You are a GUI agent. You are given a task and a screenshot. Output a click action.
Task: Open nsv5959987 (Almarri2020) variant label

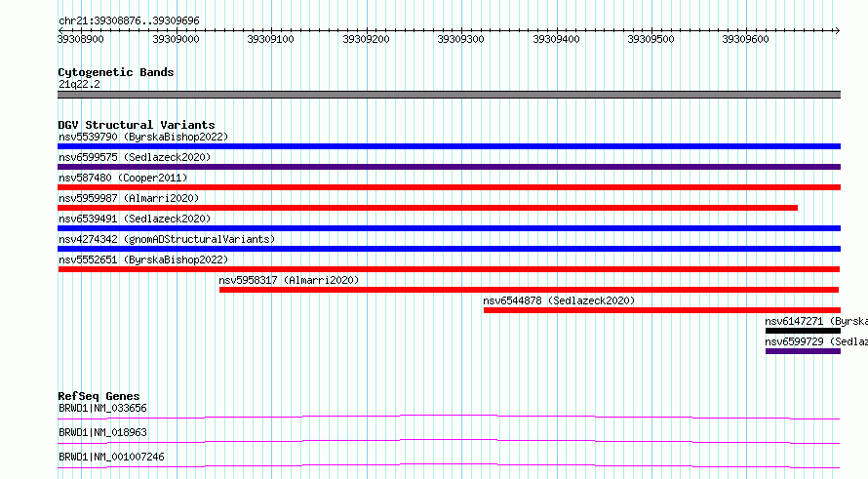(x=129, y=198)
